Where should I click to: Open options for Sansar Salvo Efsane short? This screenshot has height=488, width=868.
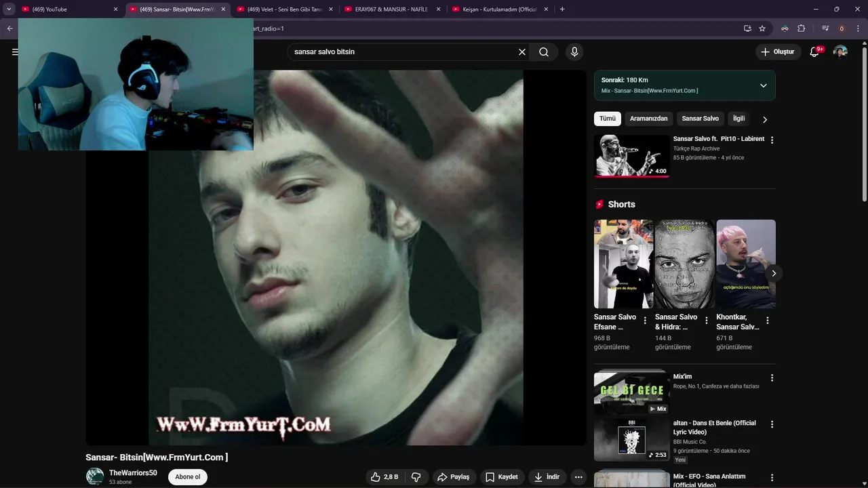[x=645, y=321]
